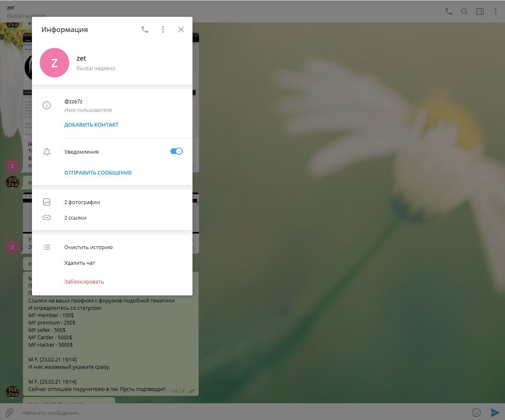Click the notifications bell icon

(47, 152)
